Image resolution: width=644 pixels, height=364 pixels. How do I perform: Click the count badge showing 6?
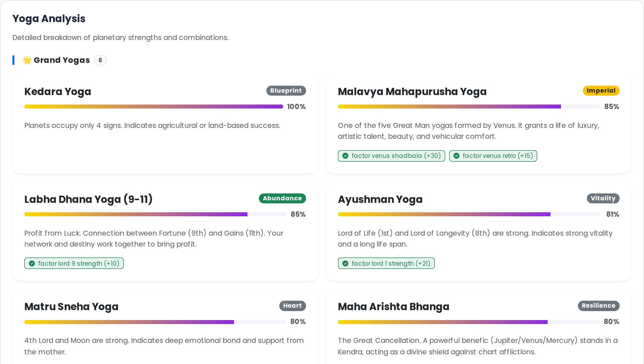(x=100, y=60)
